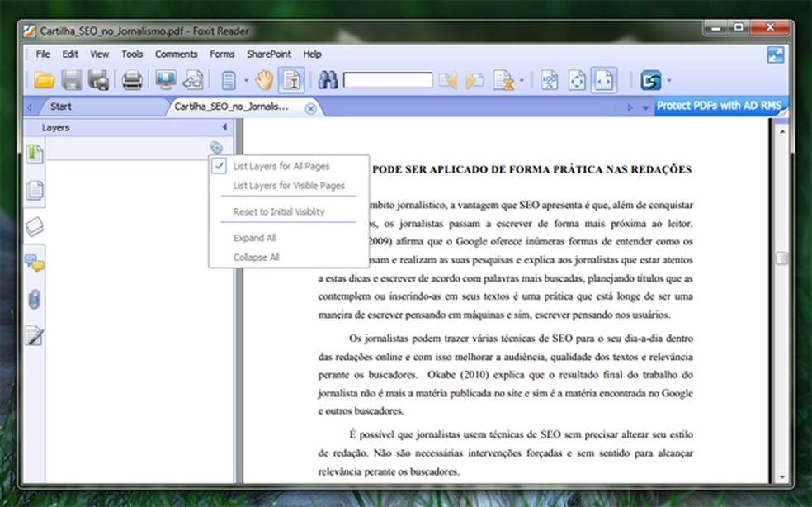Collapse the Layers panel with arrow
This screenshot has height=507, width=812.
pos(224,128)
